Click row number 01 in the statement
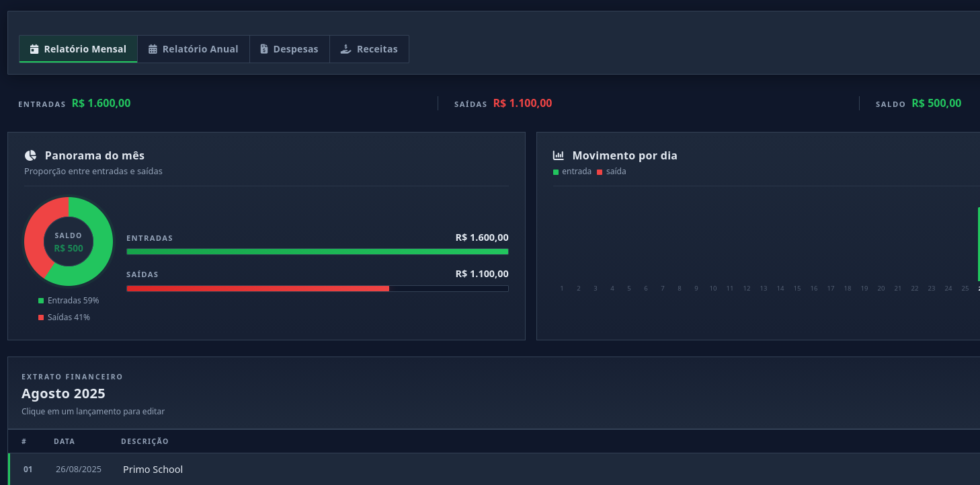The height and width of the screenshot is (485, 980). (28, 470)
